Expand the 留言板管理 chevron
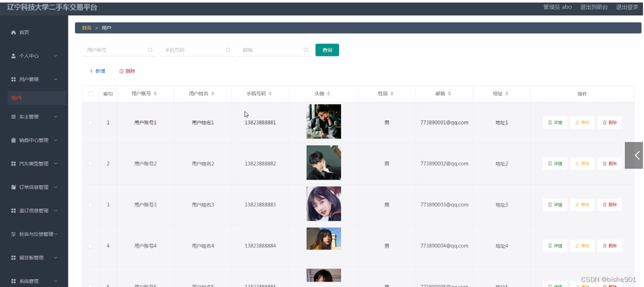644x287 pixels. coord(56,258)
